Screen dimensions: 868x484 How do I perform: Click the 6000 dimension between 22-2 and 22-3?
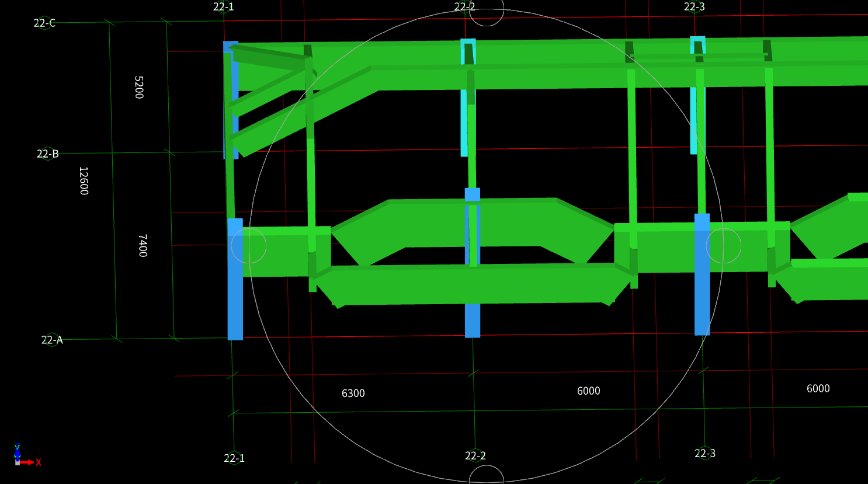point(588,391)
